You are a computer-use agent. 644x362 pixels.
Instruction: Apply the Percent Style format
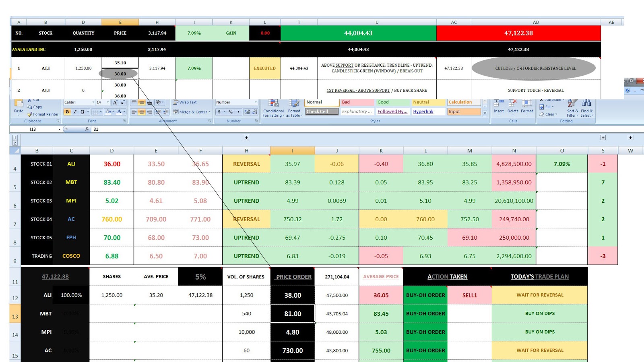click(x=231, y=112)
